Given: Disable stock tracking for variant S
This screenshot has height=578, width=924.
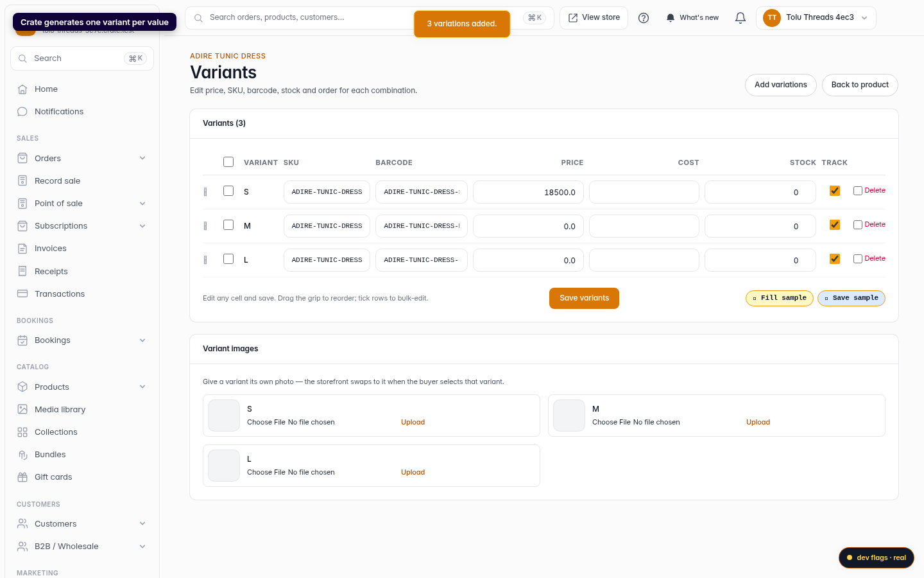Looking at the screenshot, I should pos(835,191).
